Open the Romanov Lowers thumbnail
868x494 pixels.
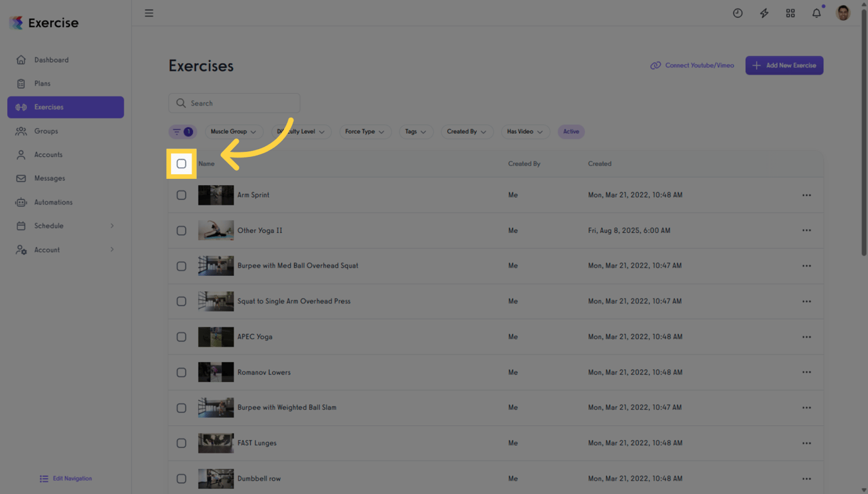point(216,372)
